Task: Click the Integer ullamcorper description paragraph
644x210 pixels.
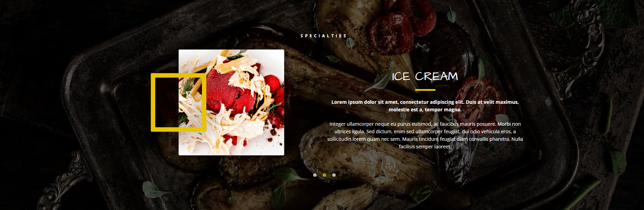Action: click(425, 135)
